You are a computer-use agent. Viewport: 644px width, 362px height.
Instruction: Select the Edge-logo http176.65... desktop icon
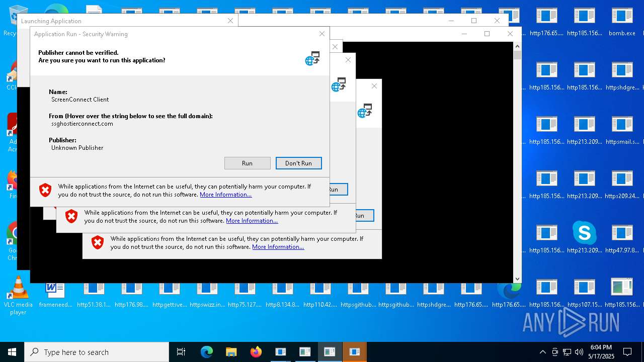(x=509, y=295)
